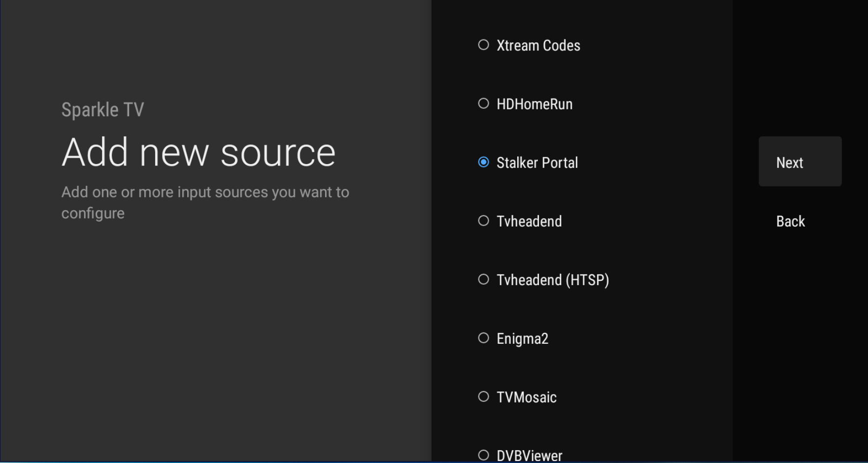
Task: Click the Tvheadend (HTSP) label text
Action: tap(553, 280)
